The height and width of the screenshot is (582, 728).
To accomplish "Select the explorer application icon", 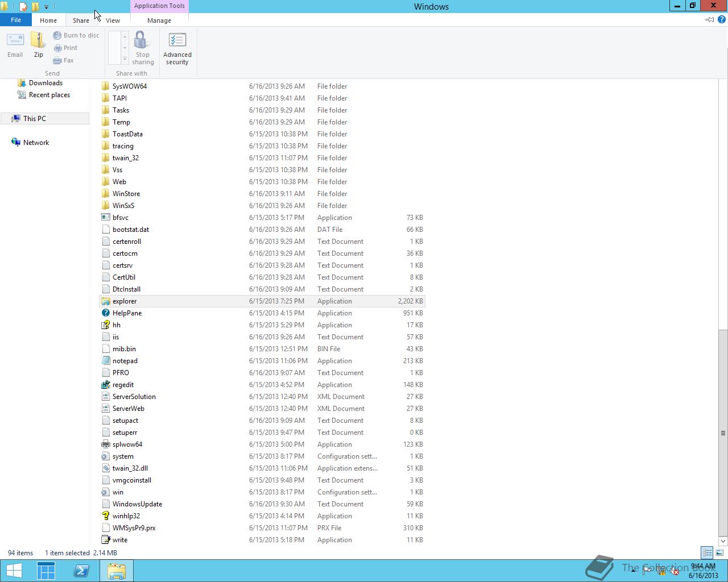I will [x=106, y=301].
